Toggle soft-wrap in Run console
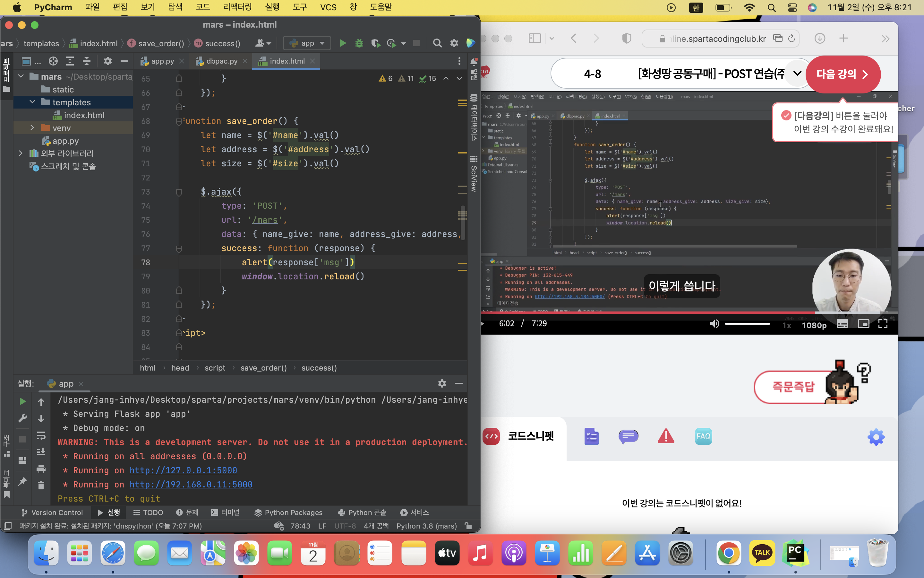 coord(41,435)
